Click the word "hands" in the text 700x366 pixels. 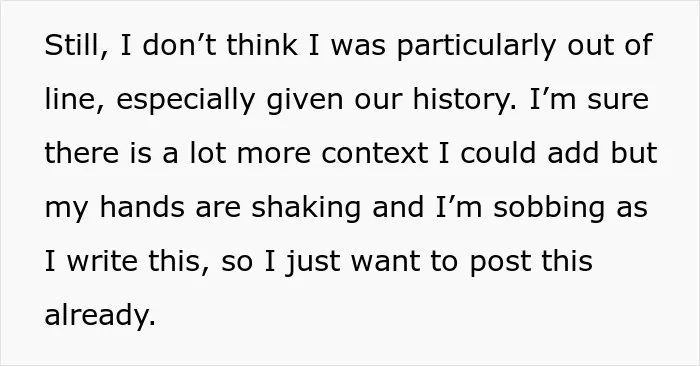click(142, 207)
